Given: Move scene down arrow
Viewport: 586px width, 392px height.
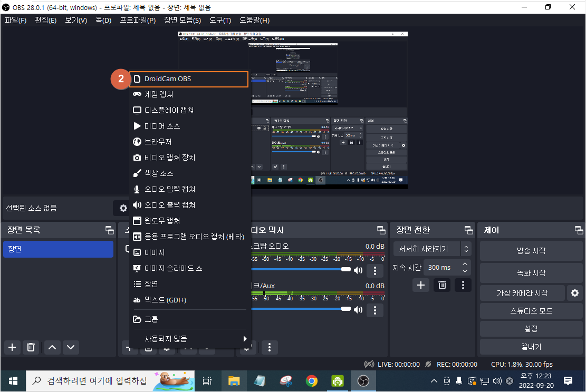Looking at the screenshot, I should 71,348.
